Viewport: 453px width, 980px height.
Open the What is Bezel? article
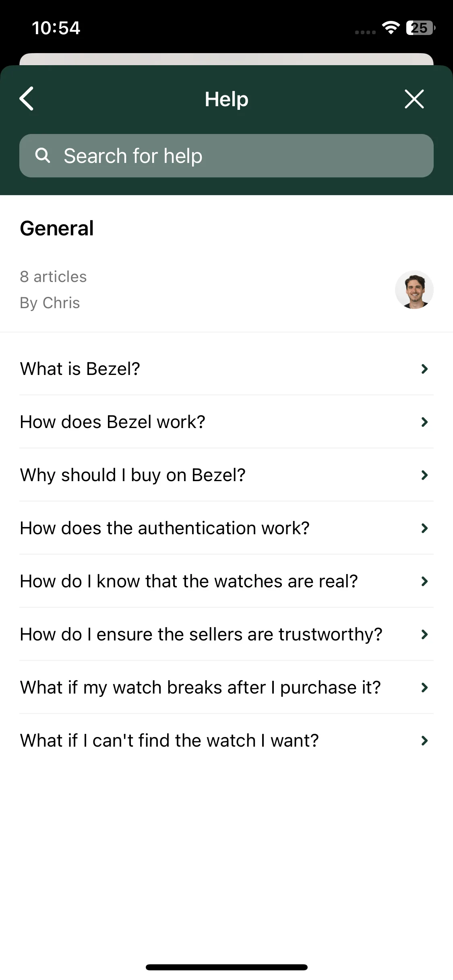pyautogui.click(x=226, y=369)
